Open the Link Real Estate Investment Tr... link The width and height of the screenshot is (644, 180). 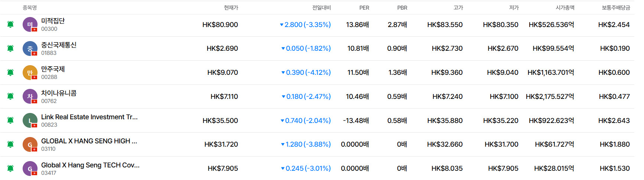pyautogui.click(x=89, y=117)
